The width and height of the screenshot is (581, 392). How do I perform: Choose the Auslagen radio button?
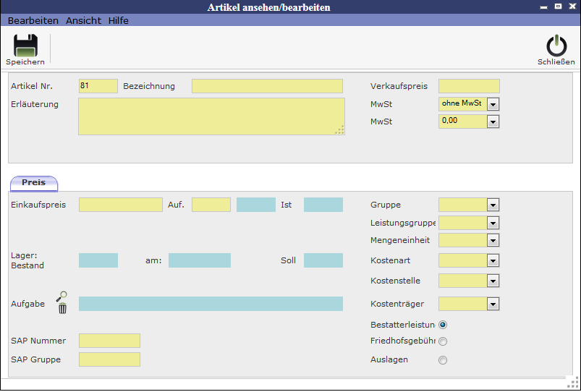tap(443, 359)
